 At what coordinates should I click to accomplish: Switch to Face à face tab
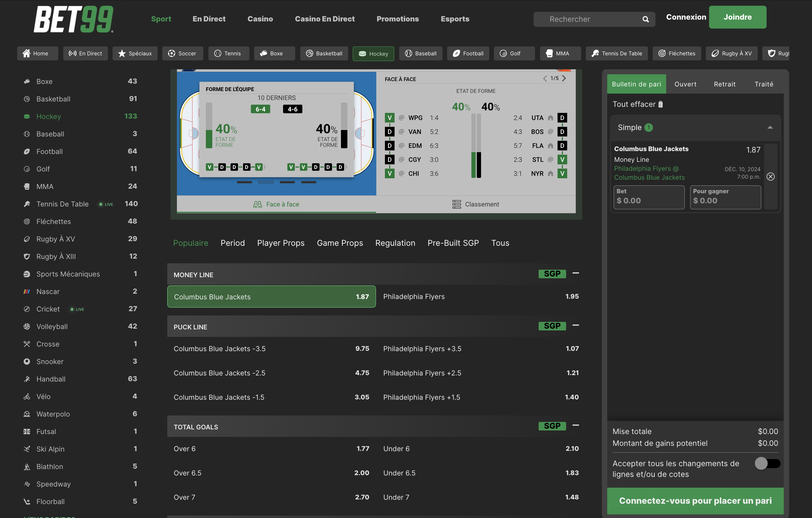tap(276, 204)
